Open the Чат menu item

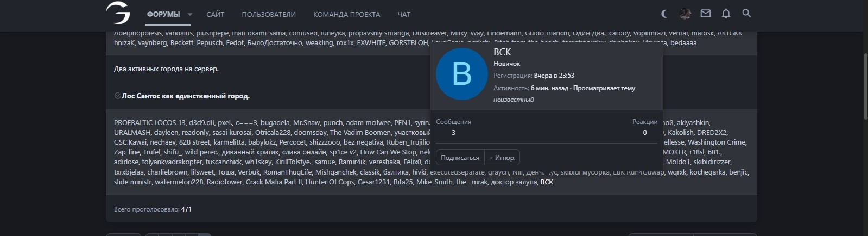[x=404, y=15]
